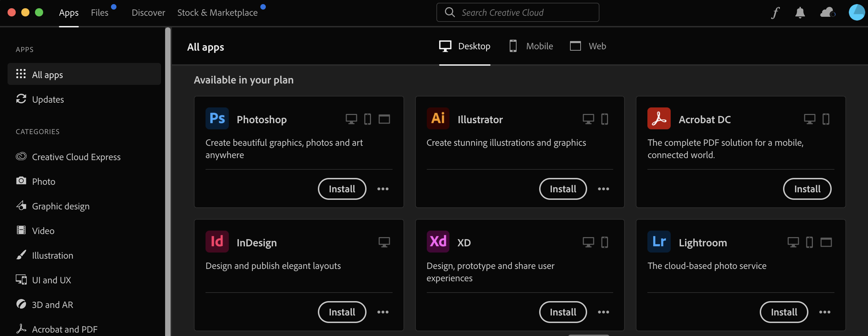Image resolution: width=868 pixels, height=336 pixels.
Task: Open Lightroom's more options menu
Action: click(x=825, y=312)
